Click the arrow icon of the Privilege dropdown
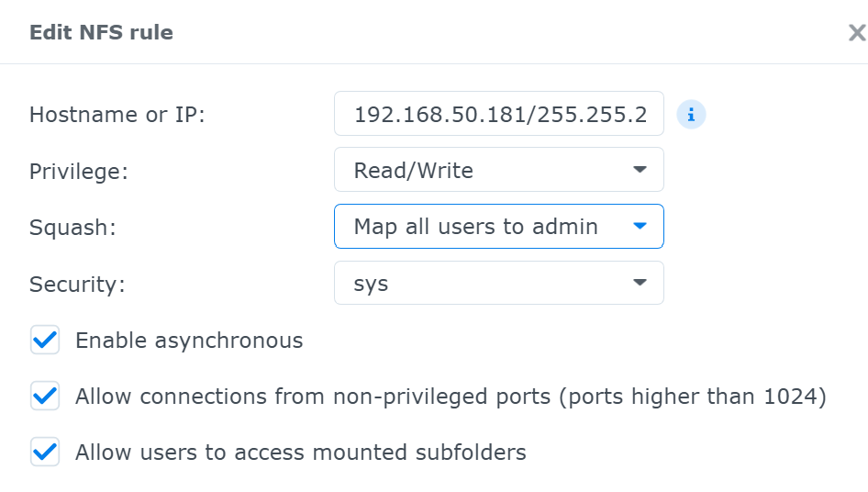 pyautogui.click(x=640, y=170)
